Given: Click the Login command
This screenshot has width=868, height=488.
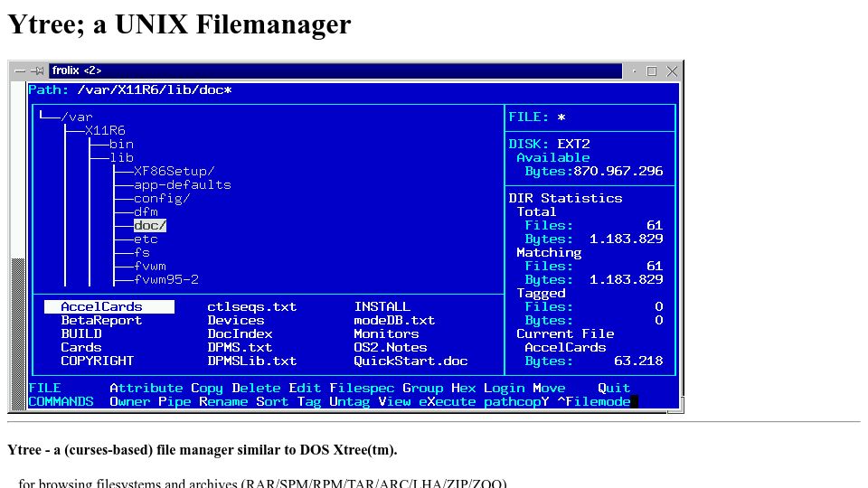Looking at the screenshot, I should (505, 388).
